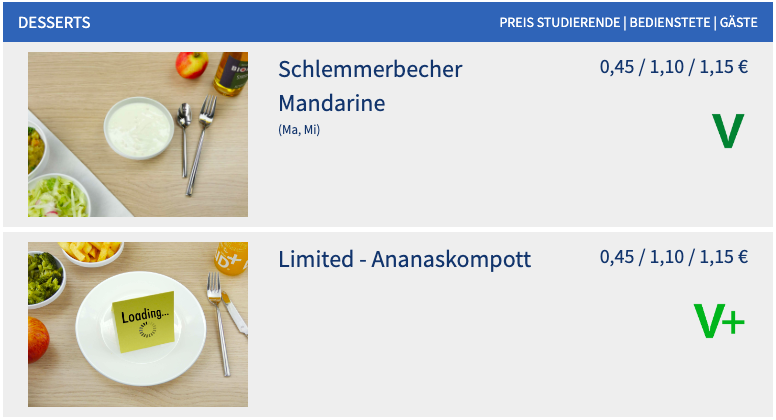Click the green V+ vegan icon
This screenshot has height=420, width=776.
click(719, 321)
